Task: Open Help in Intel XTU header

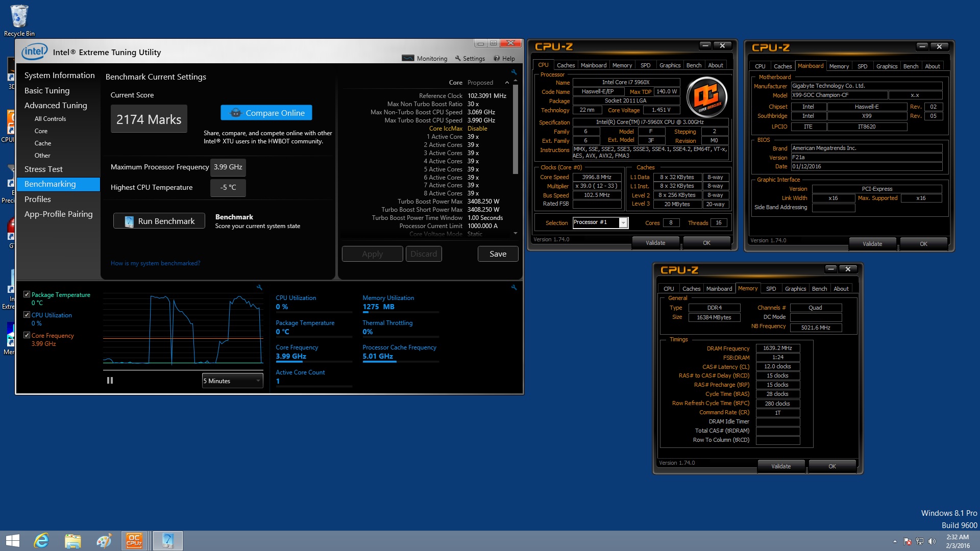Action: click(x=504, y=58)
